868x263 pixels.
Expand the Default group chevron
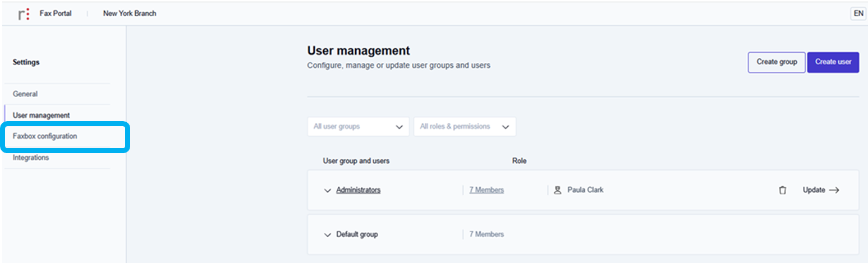pyautogui.click(x=328, y=235)
